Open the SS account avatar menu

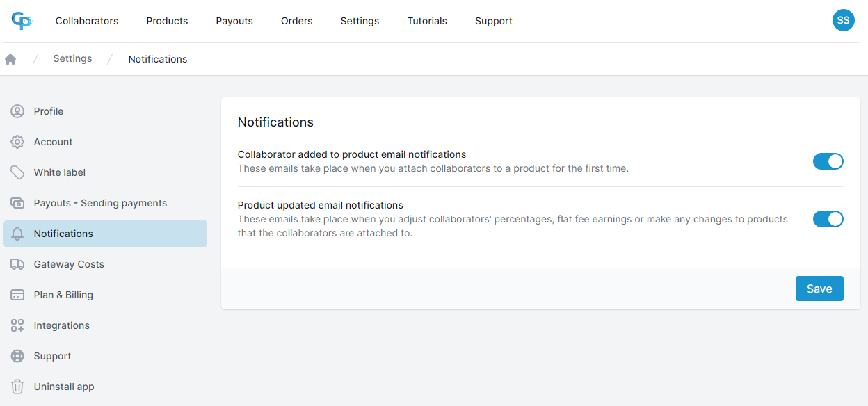point(843,20)
